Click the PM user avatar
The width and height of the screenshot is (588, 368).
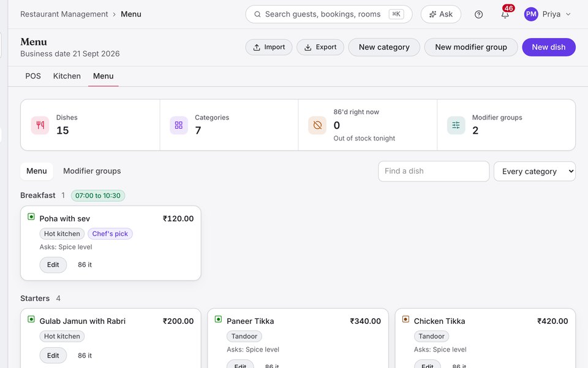[531, 14]
